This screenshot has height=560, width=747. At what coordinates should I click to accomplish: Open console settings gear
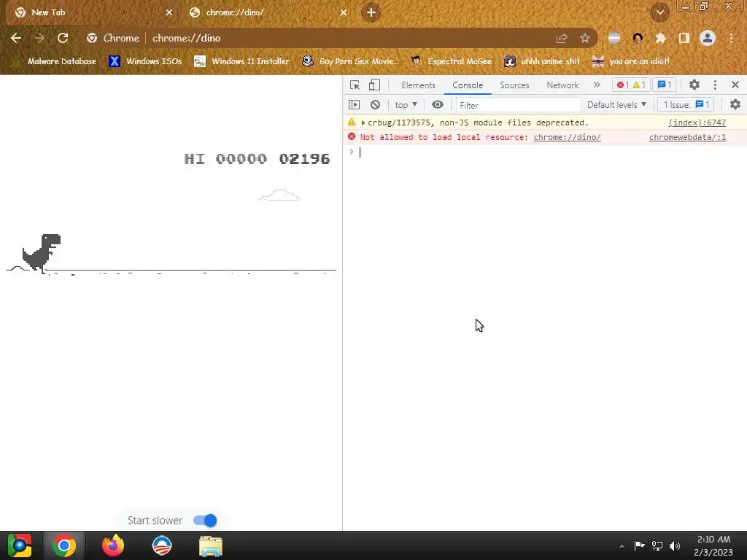[735, 105]
